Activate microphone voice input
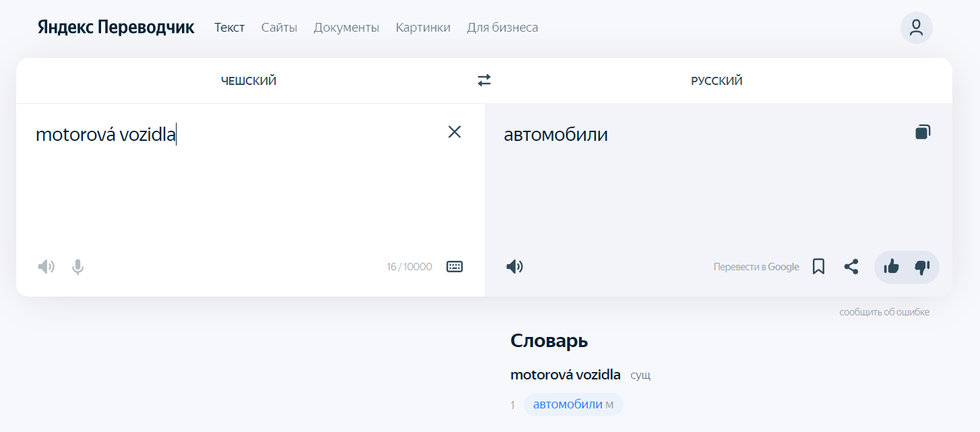 pyautogui.click(x=78, y=267)
